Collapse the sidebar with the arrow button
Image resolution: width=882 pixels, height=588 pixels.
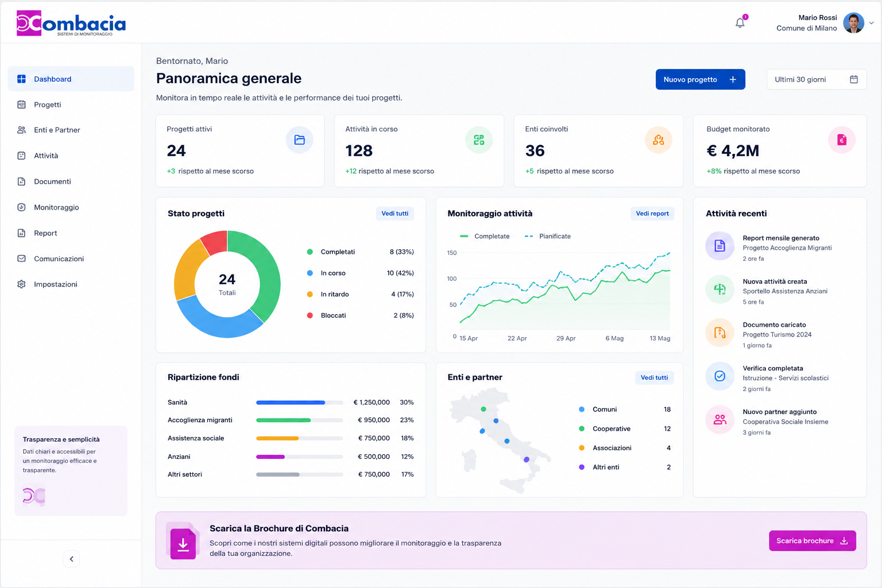(x=71, y=559)
